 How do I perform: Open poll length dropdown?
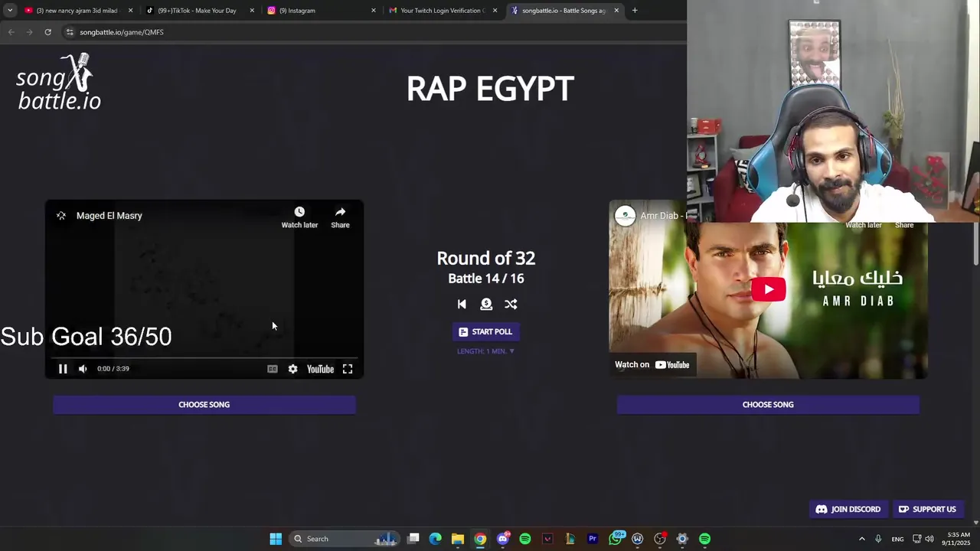[x=485, y=351]
